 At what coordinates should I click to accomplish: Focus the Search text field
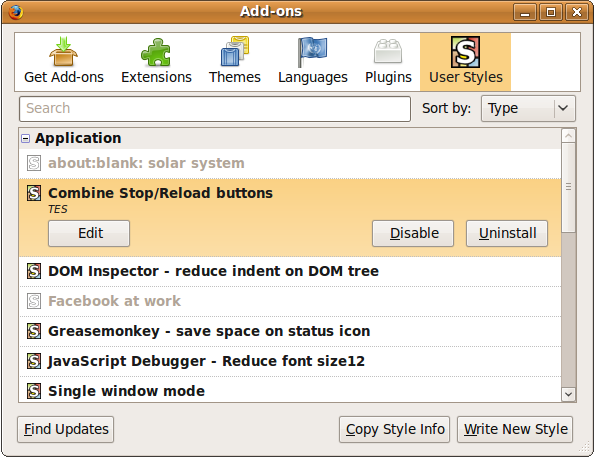pyautogui.click(x=215, y=109)
